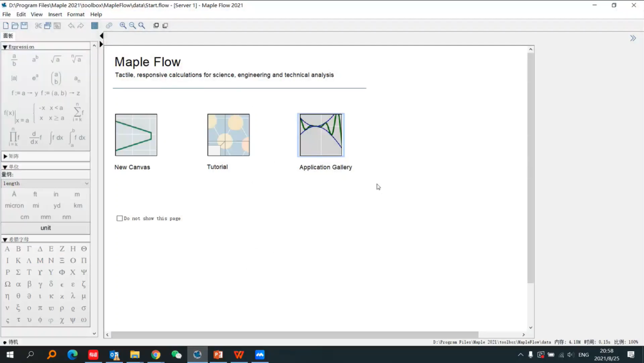Insert the absolute value |a| template
This screenshot has height=363, width=644.
pyautogui.click(x=14, y=78)
